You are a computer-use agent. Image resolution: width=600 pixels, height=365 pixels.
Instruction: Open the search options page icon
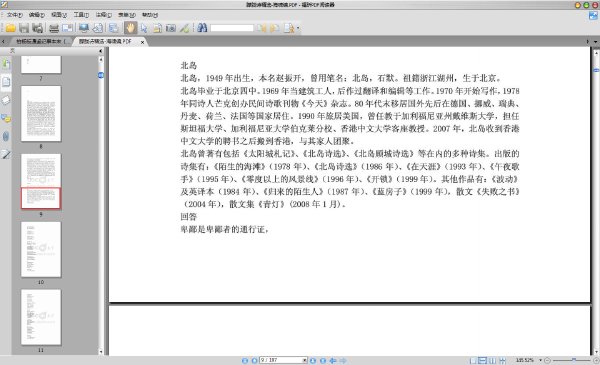click(x=289, y=28)
